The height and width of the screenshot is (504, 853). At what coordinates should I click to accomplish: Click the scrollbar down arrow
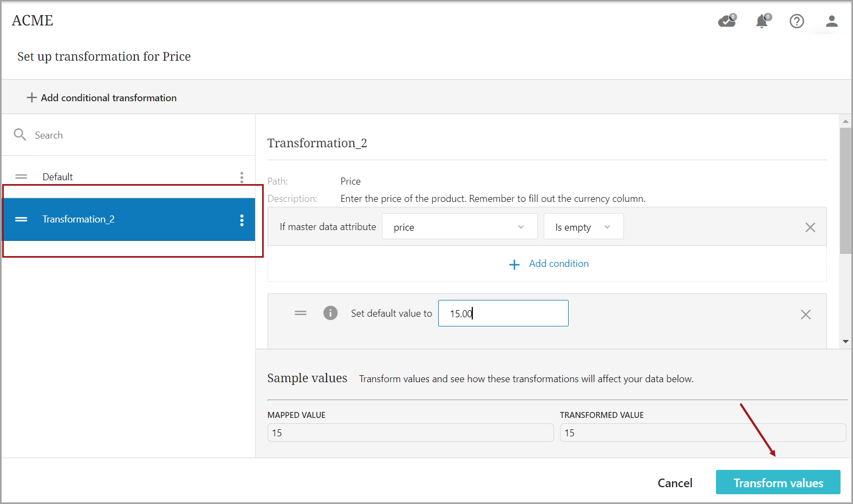tap(845, 342)
